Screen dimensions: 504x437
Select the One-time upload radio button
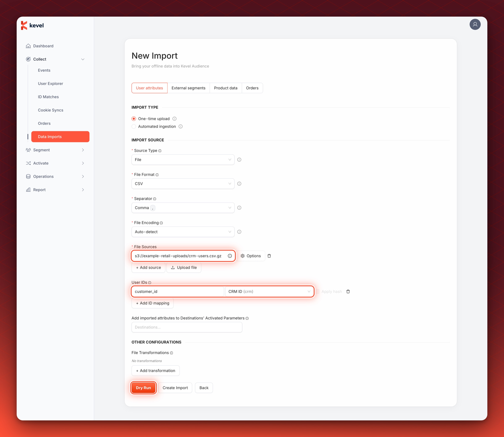pyautogui.click(x=134, y=119)
